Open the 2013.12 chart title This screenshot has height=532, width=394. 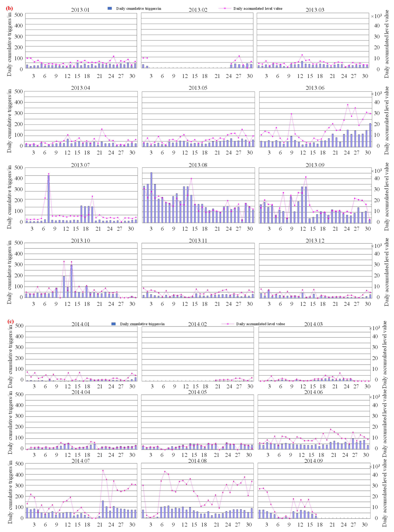(x=315, y=240)
